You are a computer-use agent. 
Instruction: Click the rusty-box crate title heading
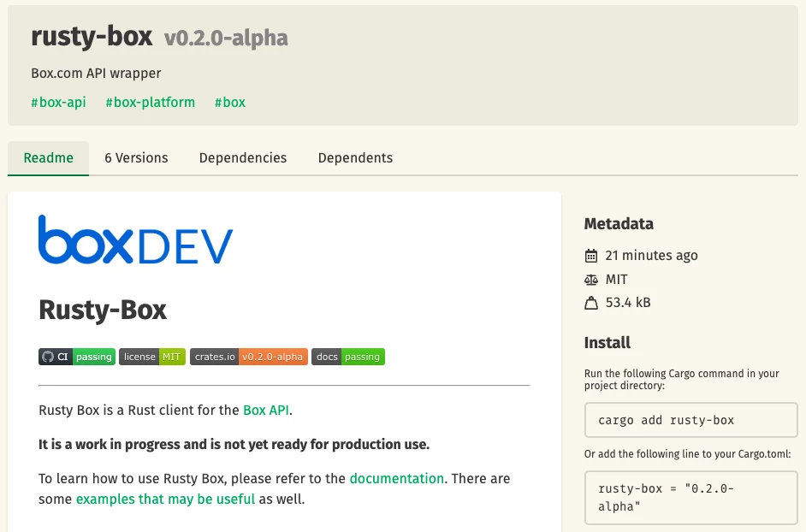tap(92, 37)
